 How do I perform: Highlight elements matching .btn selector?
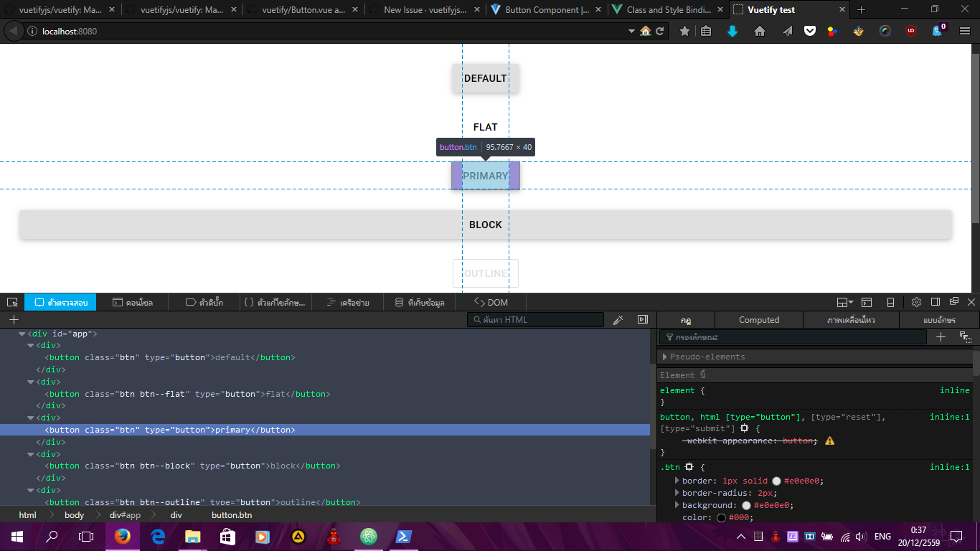(x=689, y=467)
